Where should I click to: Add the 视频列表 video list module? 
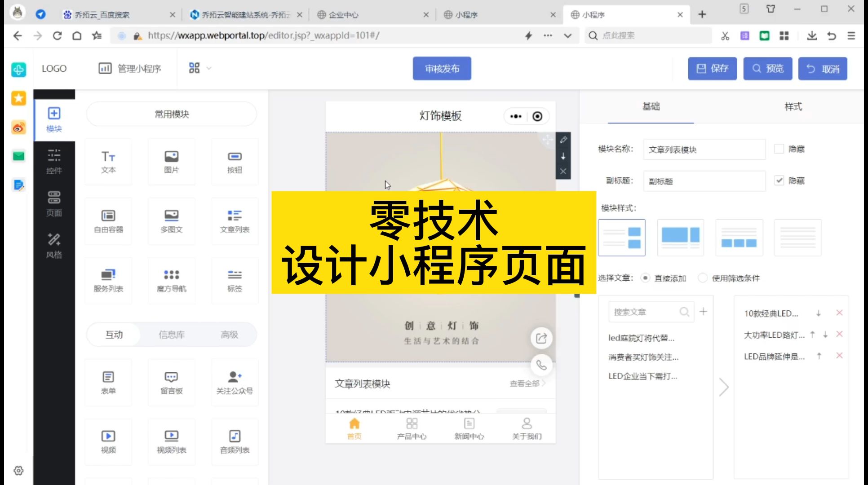pos(171,441)
